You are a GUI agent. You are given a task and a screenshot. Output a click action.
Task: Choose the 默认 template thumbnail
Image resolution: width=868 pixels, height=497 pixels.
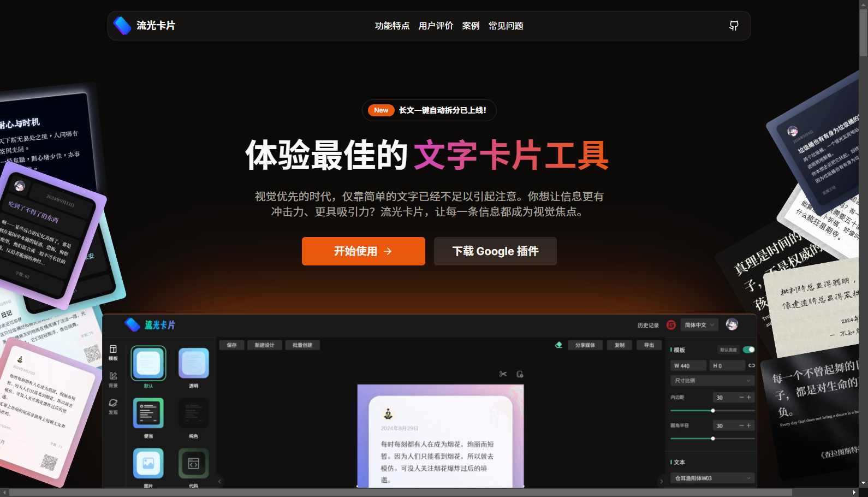tap(148, 363)
